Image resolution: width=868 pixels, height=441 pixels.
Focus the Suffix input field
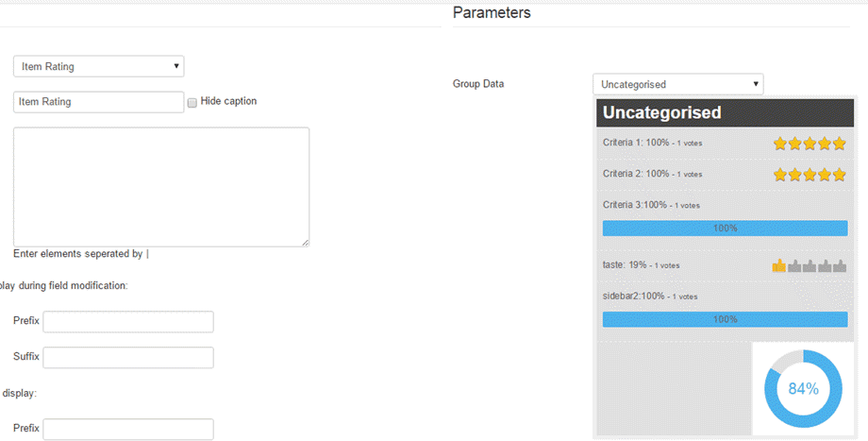[x=128, y=358]
